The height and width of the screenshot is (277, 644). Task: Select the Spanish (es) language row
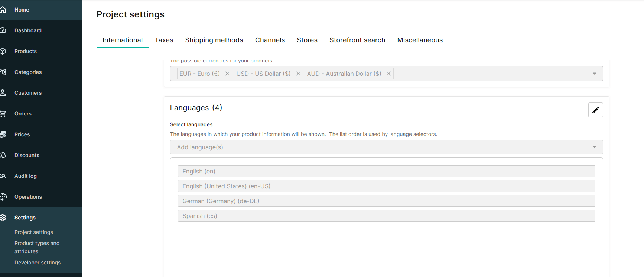[386, 216]
